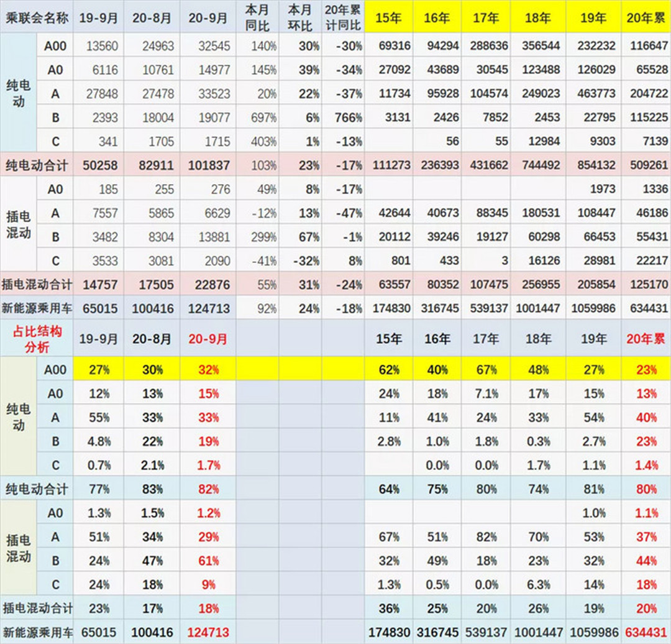The image size is (671, 644).
Task: Click the red 634431 cell at bottom right
Action: click(x=646, y=632)
